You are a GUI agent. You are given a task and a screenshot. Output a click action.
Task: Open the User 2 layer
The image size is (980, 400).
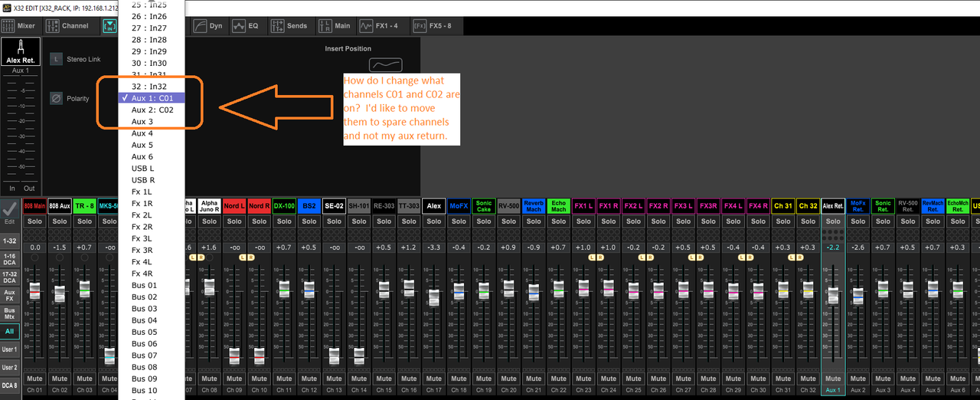tap(10, 368)
